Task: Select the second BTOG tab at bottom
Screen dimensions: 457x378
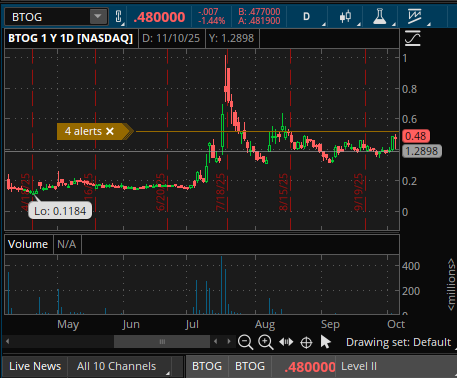Action: (x=250, y=366)
